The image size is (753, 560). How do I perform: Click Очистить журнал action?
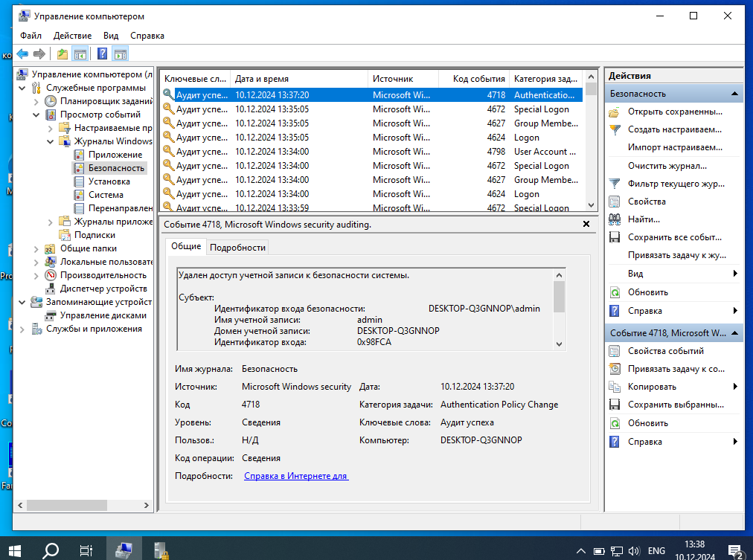click(667, 166)
